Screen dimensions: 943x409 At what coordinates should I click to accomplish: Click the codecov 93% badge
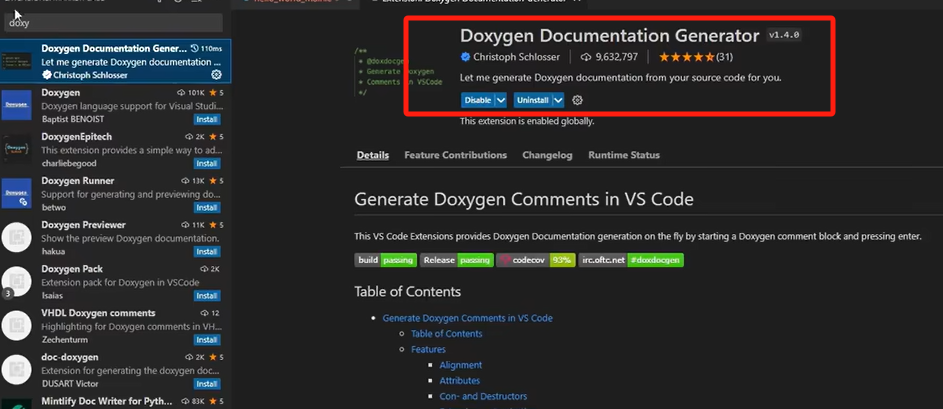click(x=536, y=260)
